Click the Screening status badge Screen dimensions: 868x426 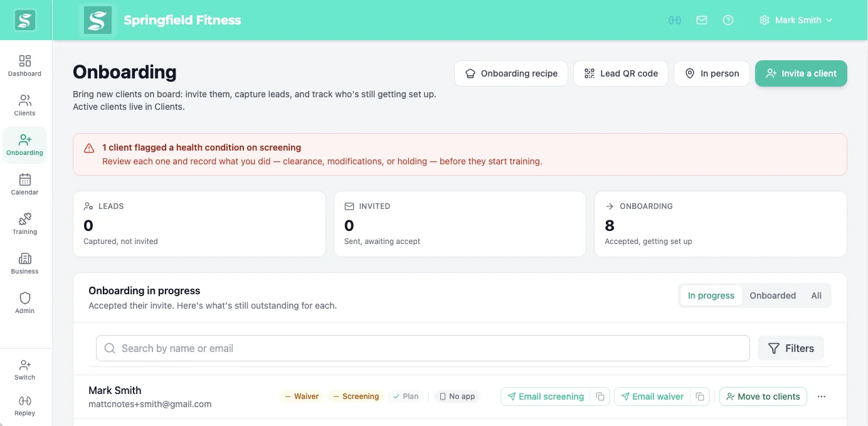point(356,397)
